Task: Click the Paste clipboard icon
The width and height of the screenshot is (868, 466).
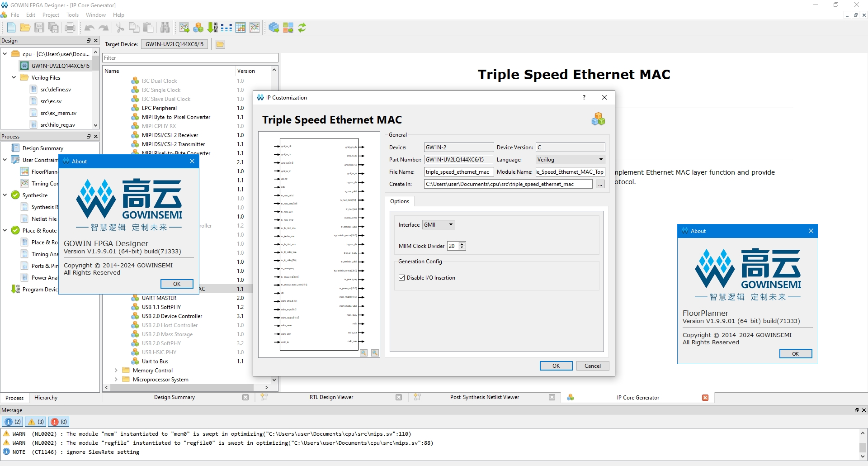Action: (148, 28)
